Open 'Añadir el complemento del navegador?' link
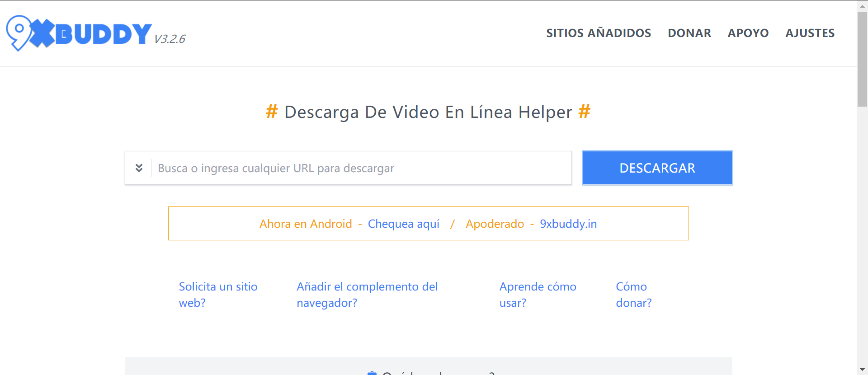This screenshot has height=375, width=868. pos(367,295)
